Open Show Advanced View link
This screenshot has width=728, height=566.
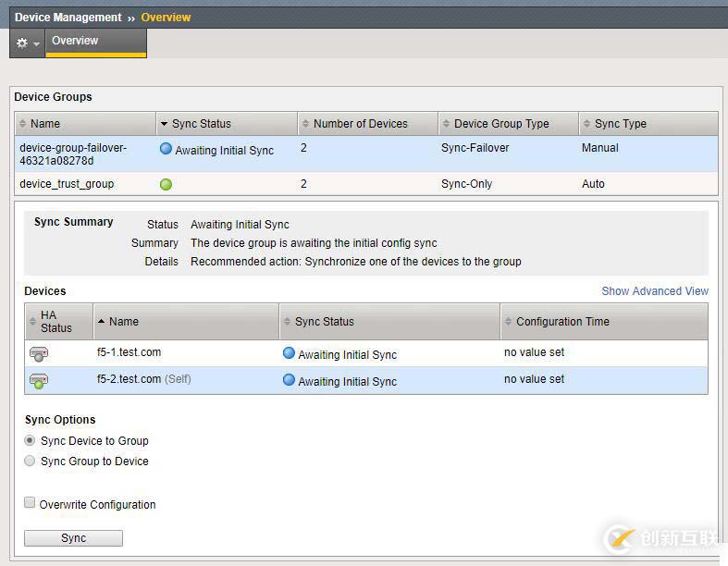654,291
